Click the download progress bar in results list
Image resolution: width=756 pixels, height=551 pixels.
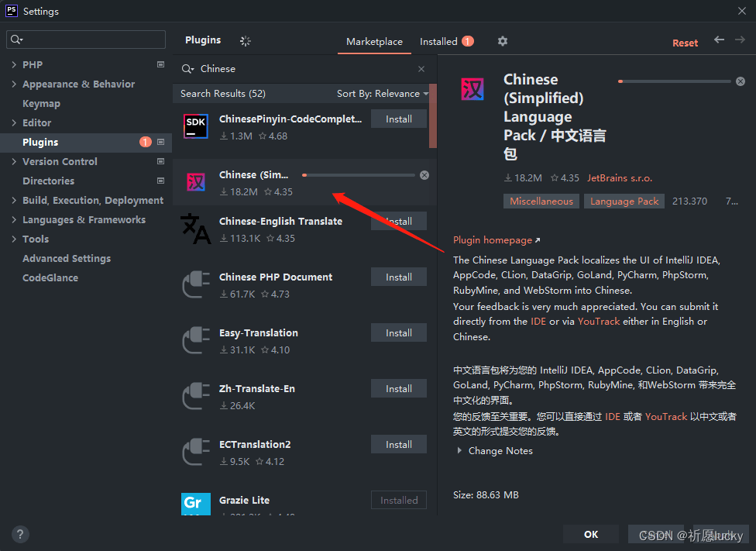358,175
